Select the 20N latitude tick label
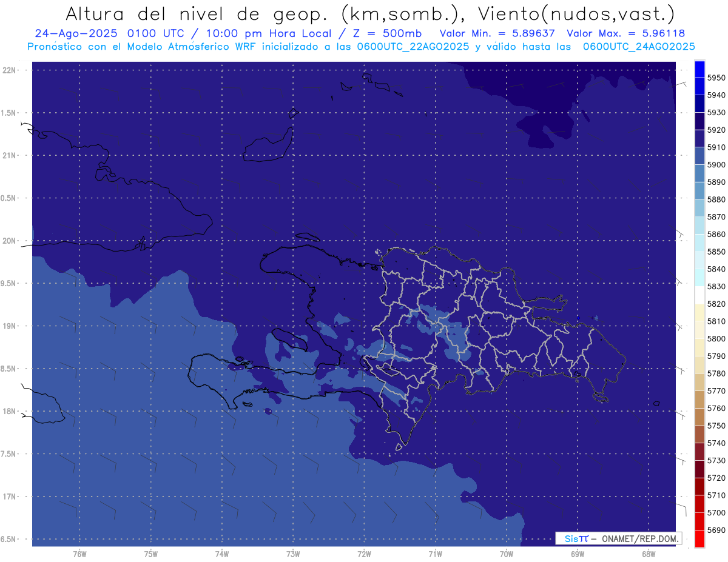728x562 pixels. point(10,241)
